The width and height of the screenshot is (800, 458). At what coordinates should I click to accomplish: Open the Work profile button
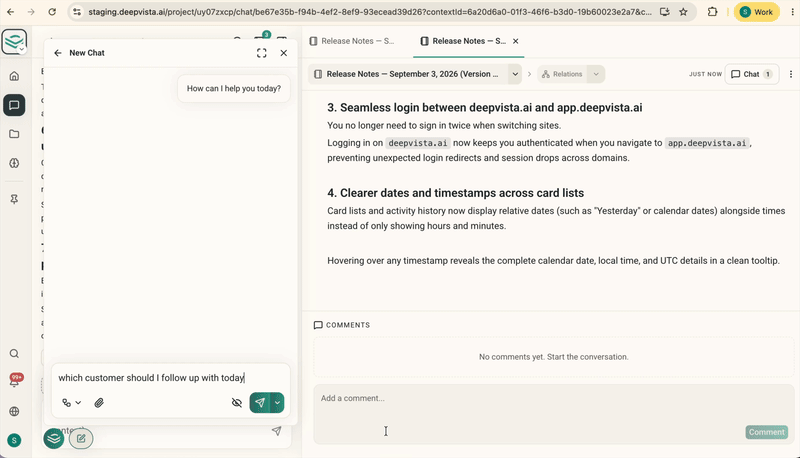(757, 12)
